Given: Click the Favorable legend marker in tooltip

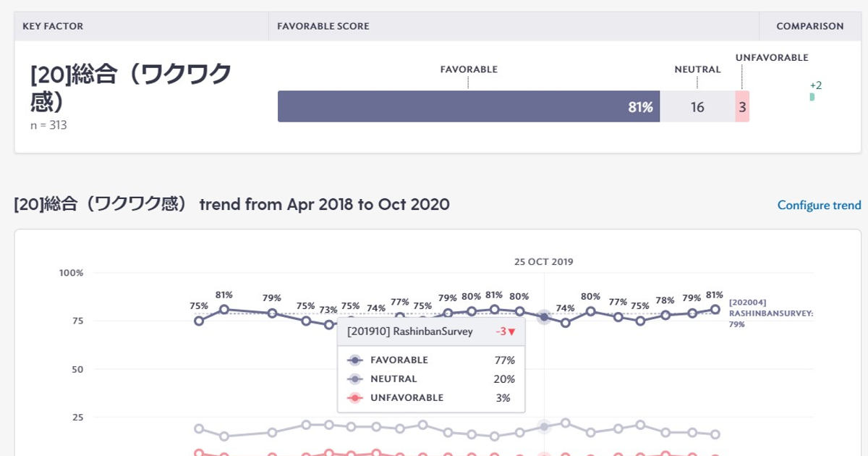Looking at the screenshot, I should [354, 360].
